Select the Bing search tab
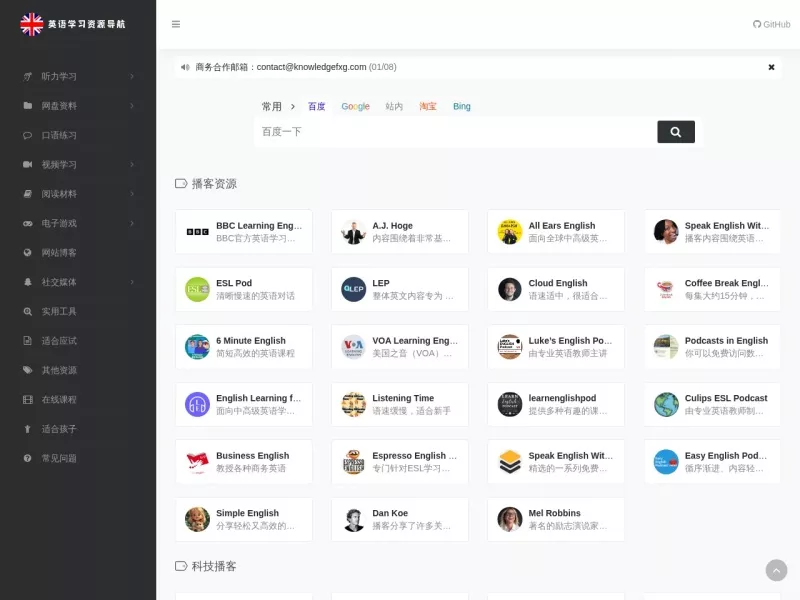Image resolution: width=800 pixels, height=600 pixels. point(462,106)
